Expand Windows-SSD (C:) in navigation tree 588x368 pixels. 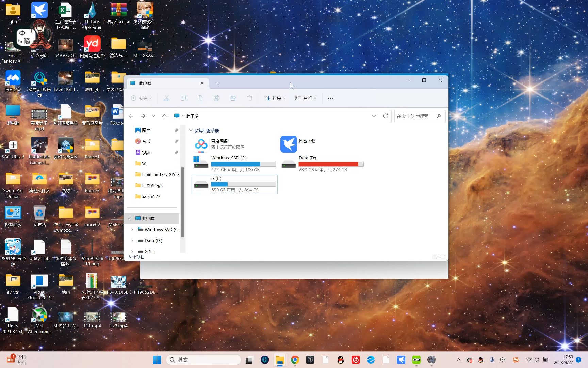(132, 230)
